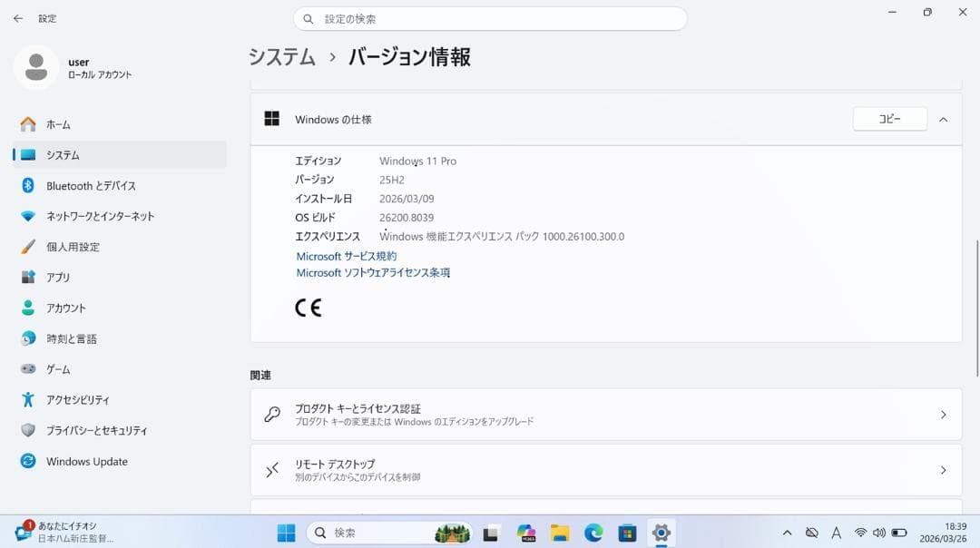
Task: Collapse the Windows specifications section
Action: 943,120
